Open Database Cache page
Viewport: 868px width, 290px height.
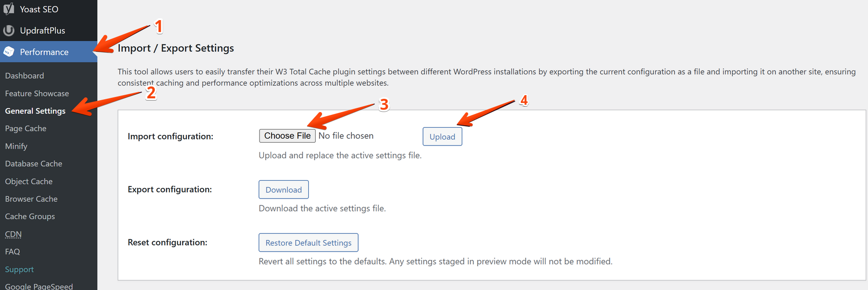[33, 164]
